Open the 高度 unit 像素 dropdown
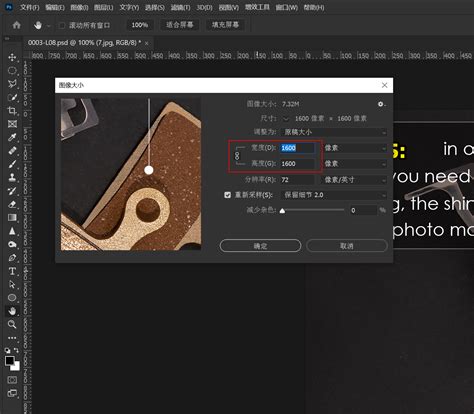The height and width of the screenshot is (414, 474). pos(355,164)
